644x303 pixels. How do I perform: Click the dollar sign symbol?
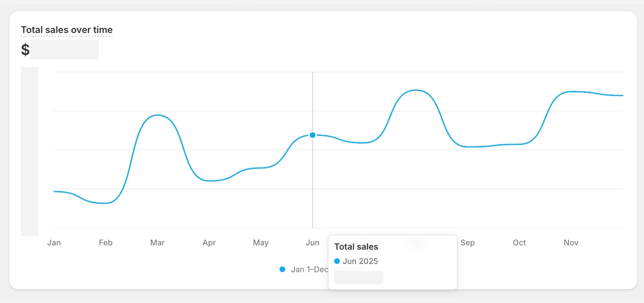tap(25, 50)
